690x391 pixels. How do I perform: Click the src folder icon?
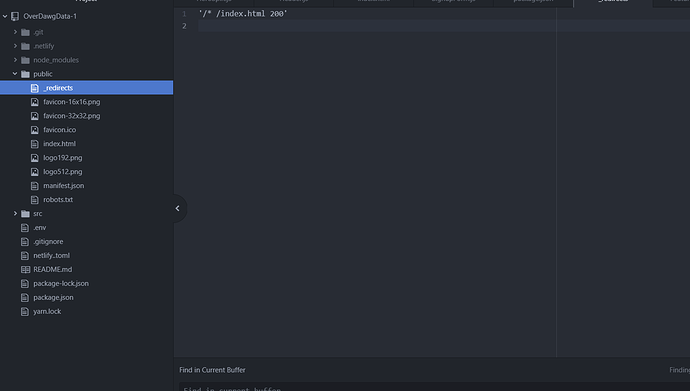(x=25, y=214)
